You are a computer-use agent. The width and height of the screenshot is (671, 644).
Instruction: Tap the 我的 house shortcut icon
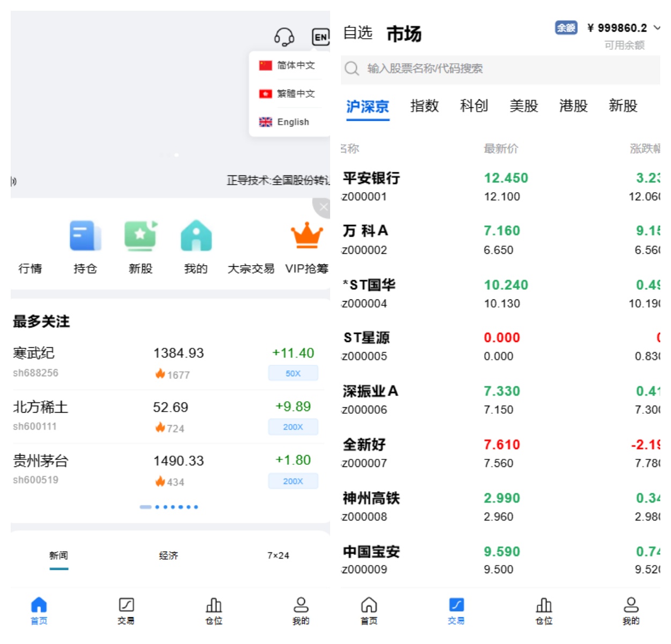point(196,236)
